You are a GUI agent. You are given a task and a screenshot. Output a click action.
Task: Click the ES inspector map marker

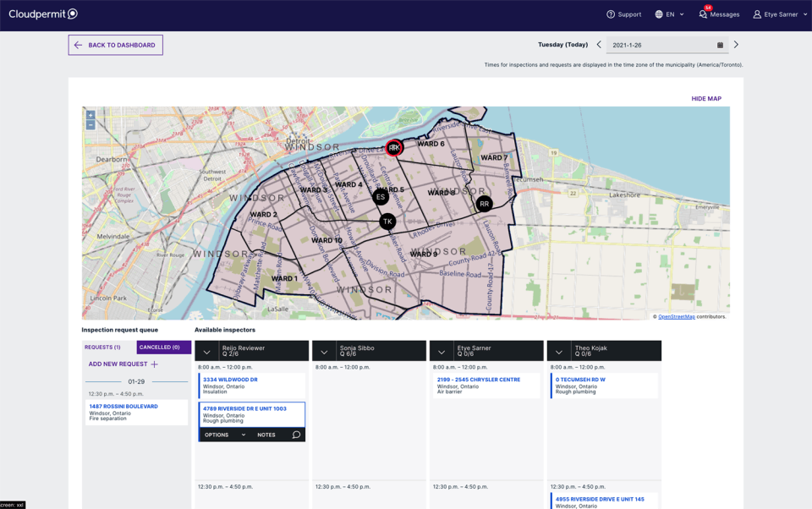click(381, 197)
